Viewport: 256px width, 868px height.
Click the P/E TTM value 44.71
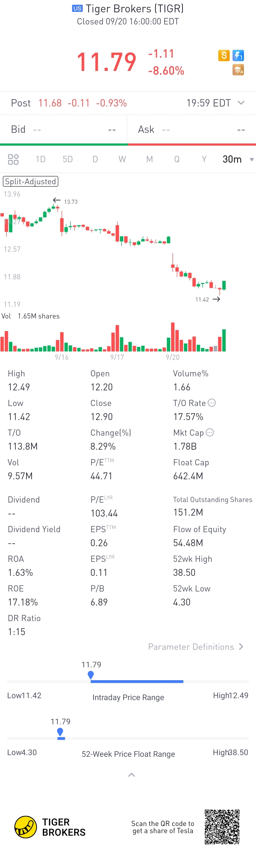tap(101, 476)
